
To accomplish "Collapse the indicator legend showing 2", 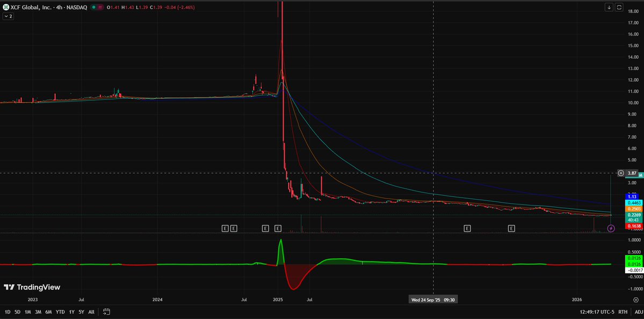I will (8, 16).
